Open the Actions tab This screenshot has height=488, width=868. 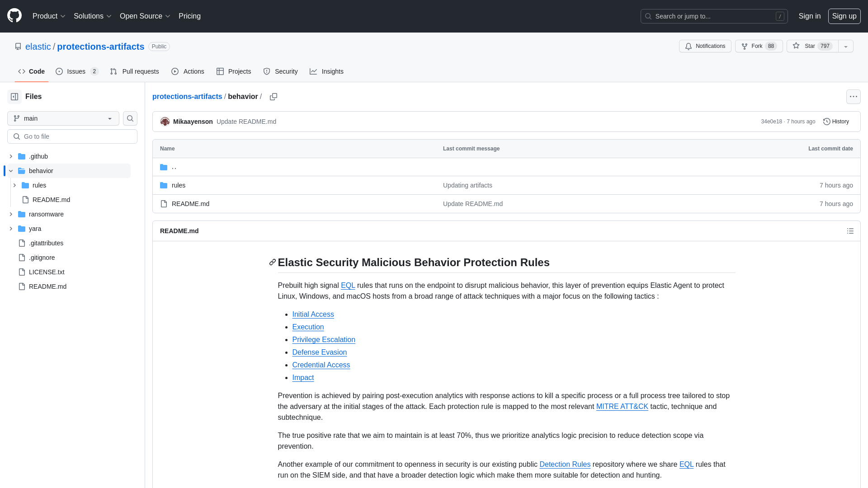[x=188, y=71]
